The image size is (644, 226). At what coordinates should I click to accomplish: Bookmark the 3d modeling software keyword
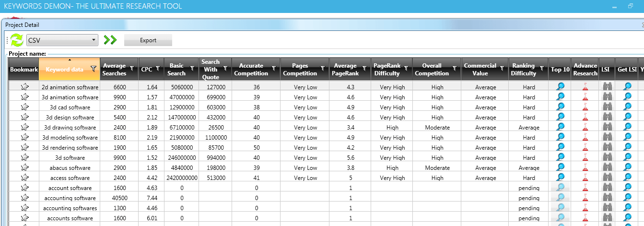point(24,137)
